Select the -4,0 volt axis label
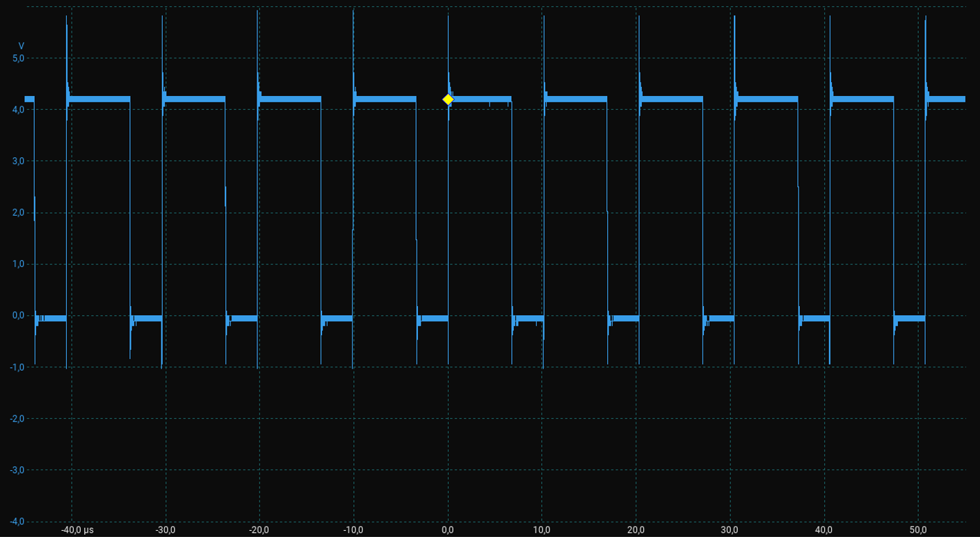Image resolution: width=980 pixels, height=537 pixels. click(17, 522)
